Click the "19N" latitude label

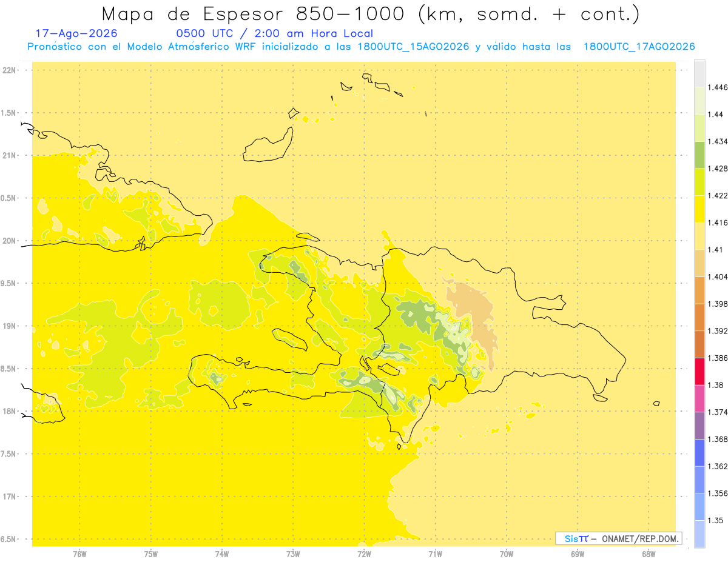coord(10,326)
